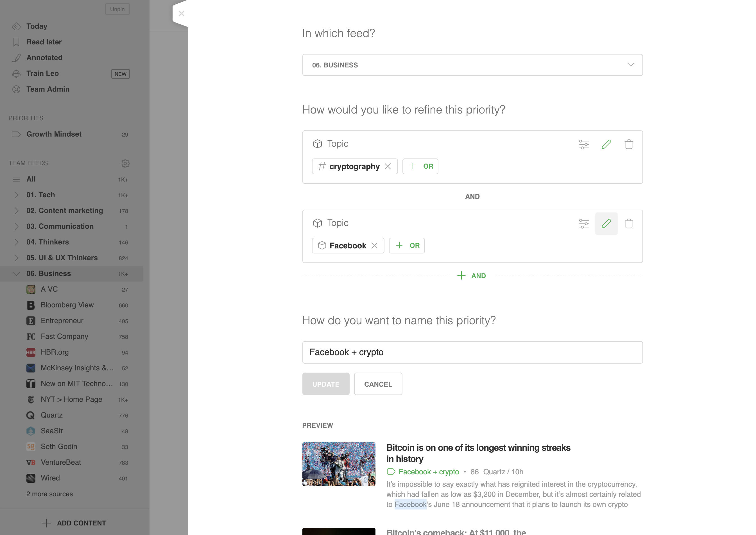Remove the cryptography tag
The width and height of the screenshot is (756, 535).
click(388, 166)
